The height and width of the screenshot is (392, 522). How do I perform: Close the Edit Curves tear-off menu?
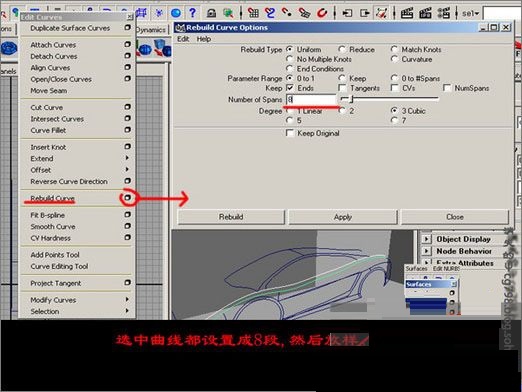[x=130, y=17]
